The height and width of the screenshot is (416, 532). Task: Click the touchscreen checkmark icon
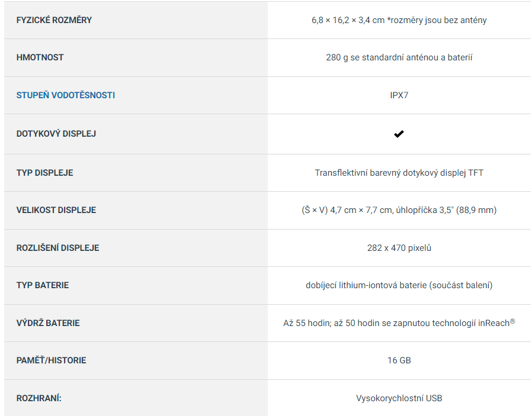(399, 134)
